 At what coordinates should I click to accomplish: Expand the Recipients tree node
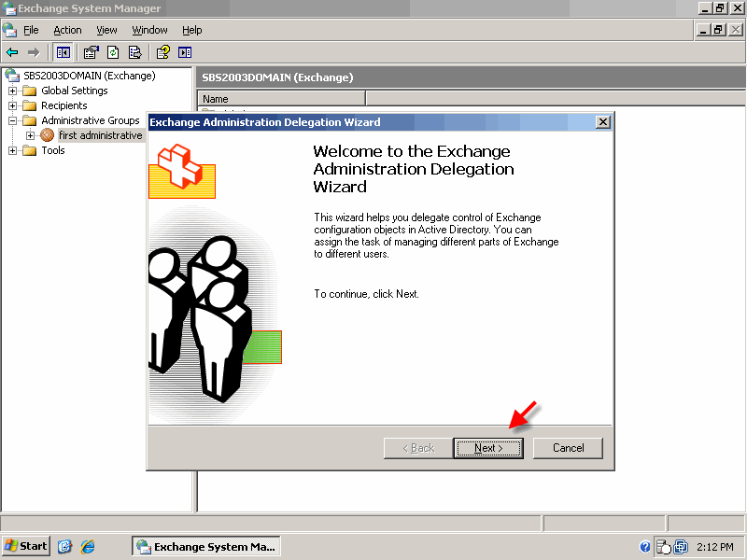pyautogui.click(x=13, y=105)
